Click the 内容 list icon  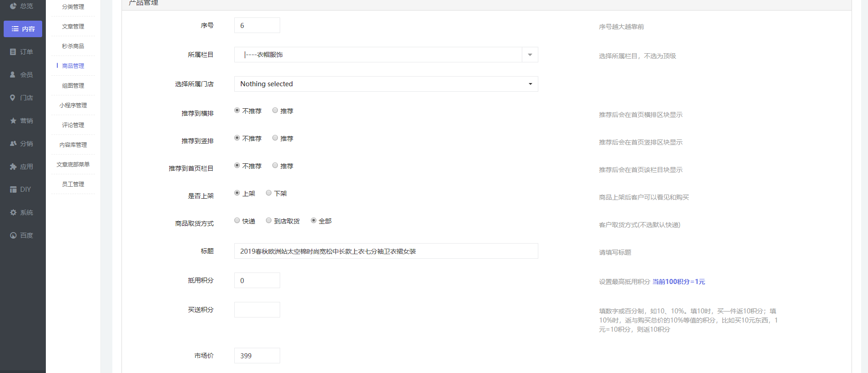(15, 29)
